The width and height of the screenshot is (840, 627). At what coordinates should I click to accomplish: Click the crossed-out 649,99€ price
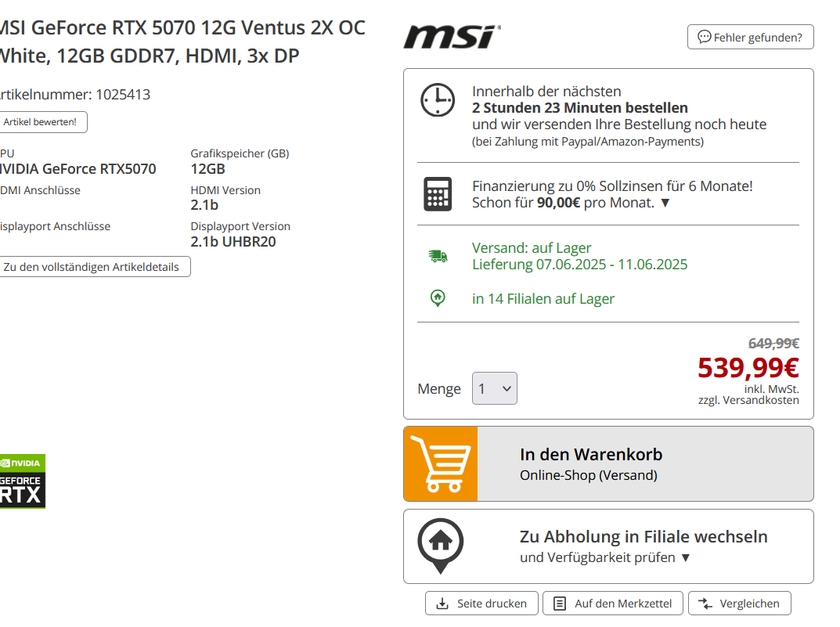tap(773, 343)
